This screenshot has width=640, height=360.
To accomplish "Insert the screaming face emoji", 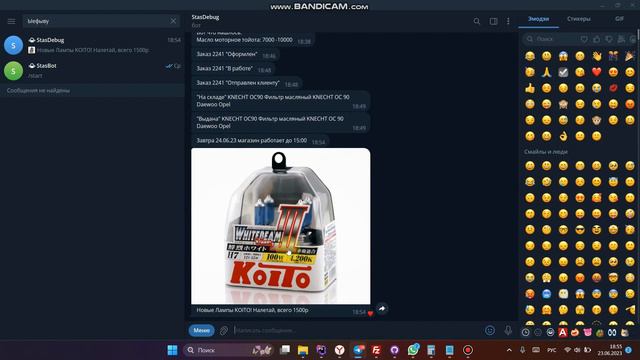I will click(x=563, y=56).
